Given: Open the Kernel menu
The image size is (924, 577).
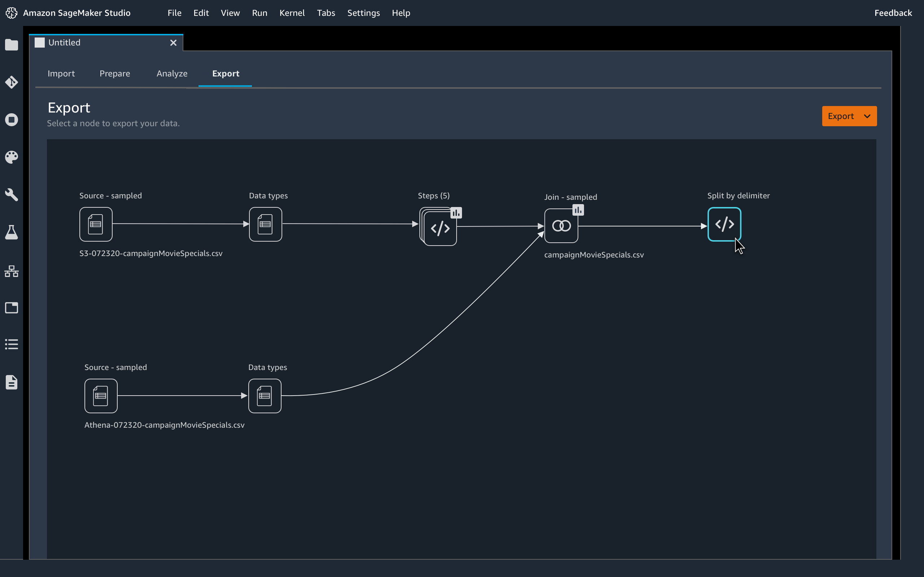Looking at the screenshot, I should (x=292, y=13).
